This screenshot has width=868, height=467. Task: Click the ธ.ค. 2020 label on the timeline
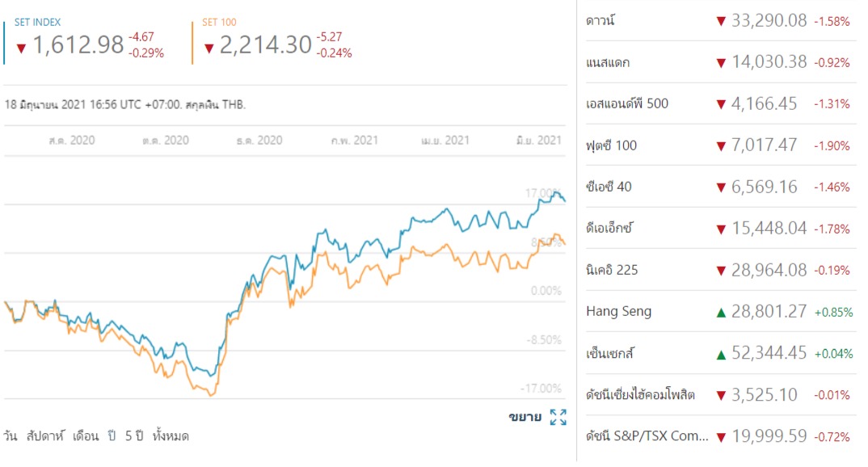[x=259, y=141]
